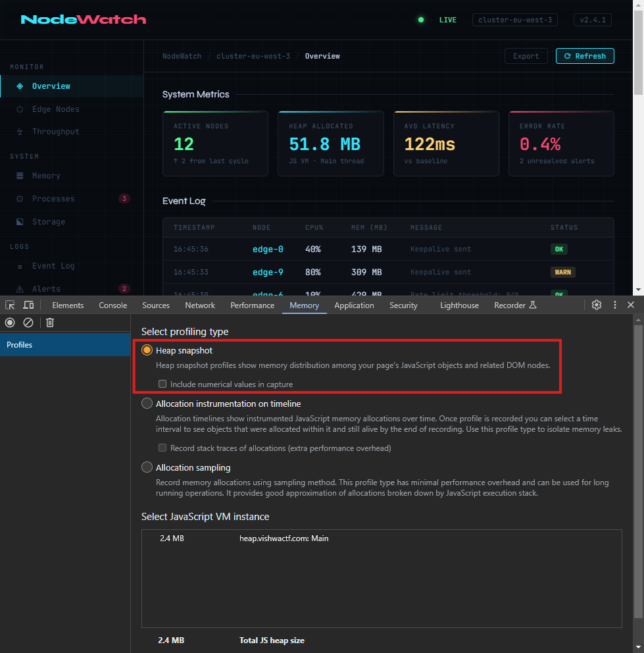644x653 pixels.
Task: Click NodeWatch breadcrumb link
Action: (x=182, y=56)
